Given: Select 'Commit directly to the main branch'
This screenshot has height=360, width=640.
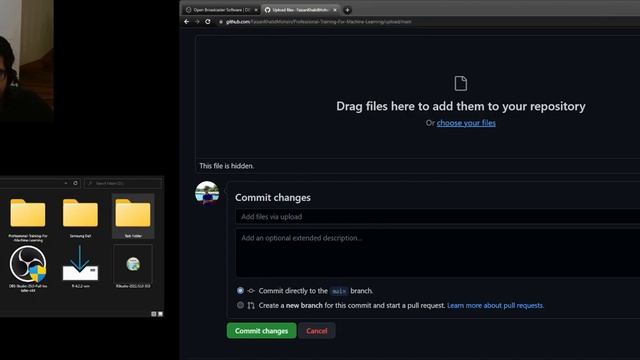Looking at the screenshot, I should click(x=240, y=291).
